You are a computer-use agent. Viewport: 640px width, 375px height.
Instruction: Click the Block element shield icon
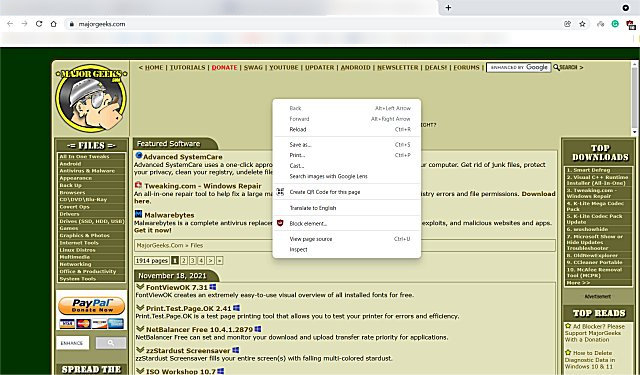280,223
